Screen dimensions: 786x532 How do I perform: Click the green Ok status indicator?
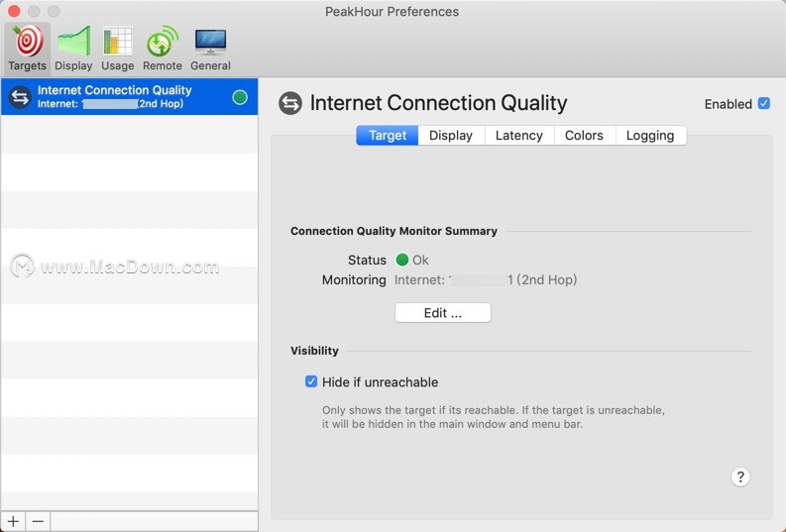click(x=402, y=260)
